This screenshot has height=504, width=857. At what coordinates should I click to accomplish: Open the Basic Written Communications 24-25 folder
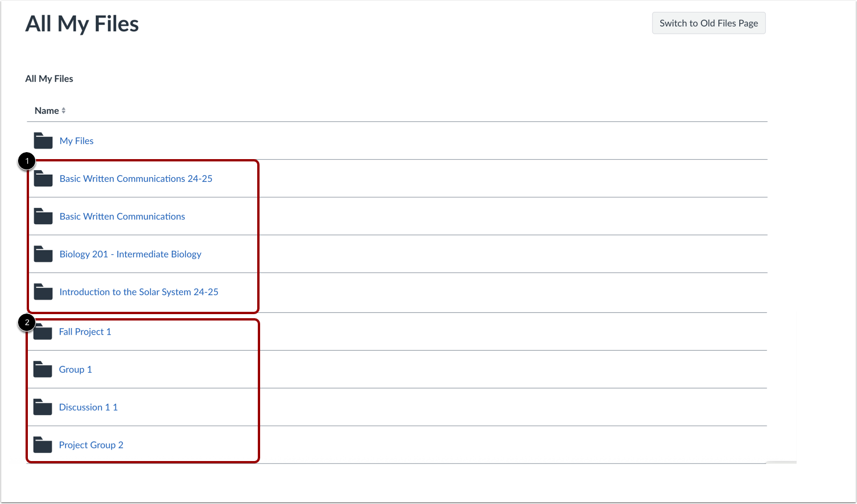pos(136,178)
